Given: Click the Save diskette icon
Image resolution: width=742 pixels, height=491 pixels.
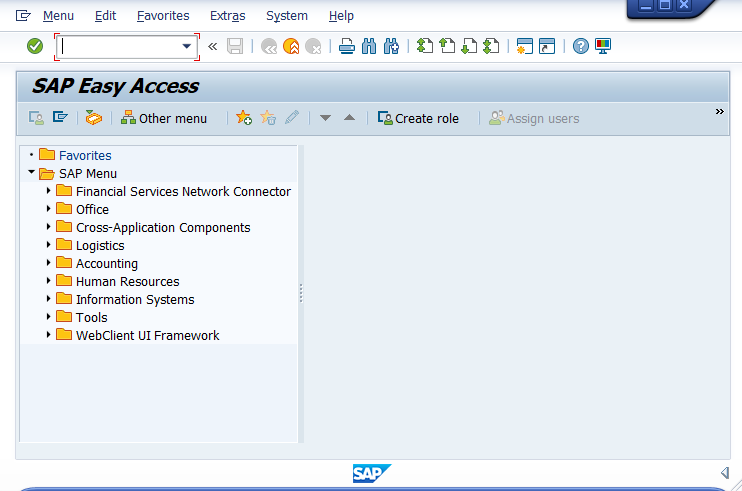Looking at the screenshot, I should tap(235, 46).
